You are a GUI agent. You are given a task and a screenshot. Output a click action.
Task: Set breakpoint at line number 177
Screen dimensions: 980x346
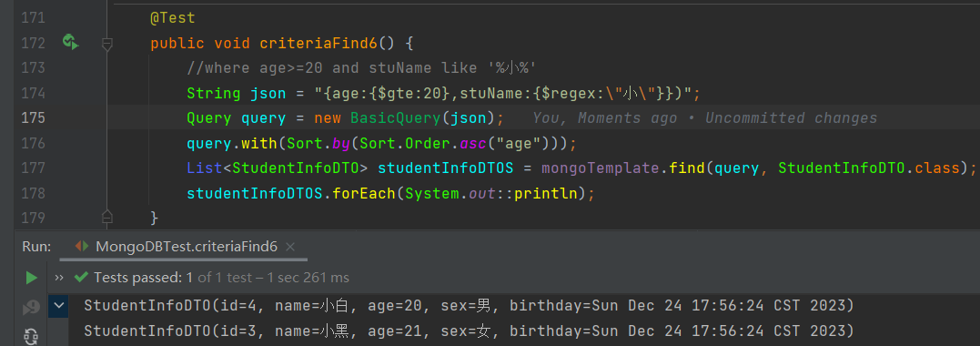tap(33, 168)
